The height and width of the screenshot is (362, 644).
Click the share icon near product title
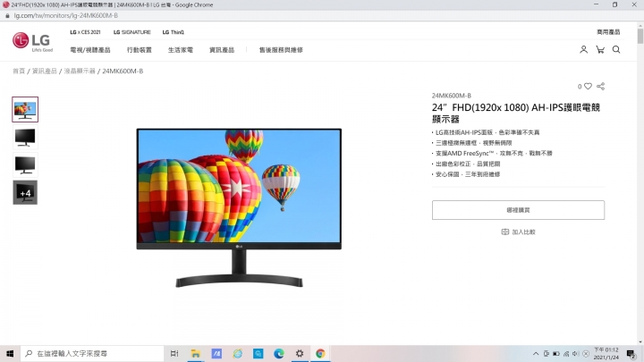coord(600,86)
